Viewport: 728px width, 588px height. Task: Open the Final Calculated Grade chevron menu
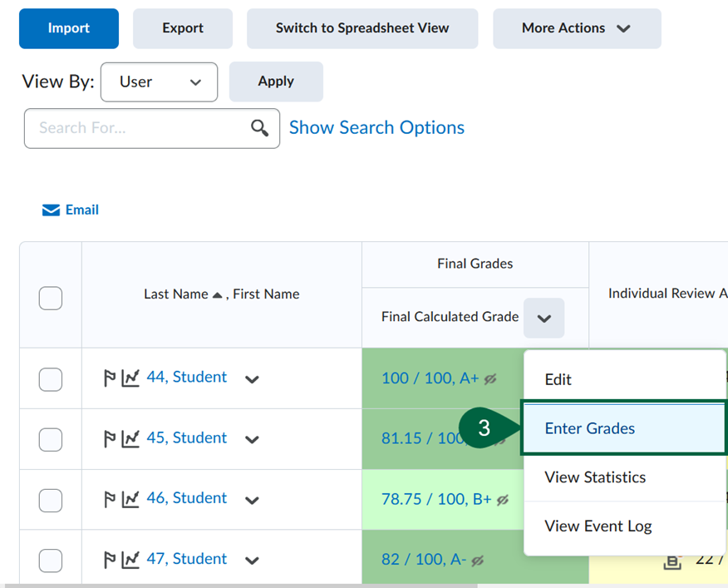click(x=544, y=318)
